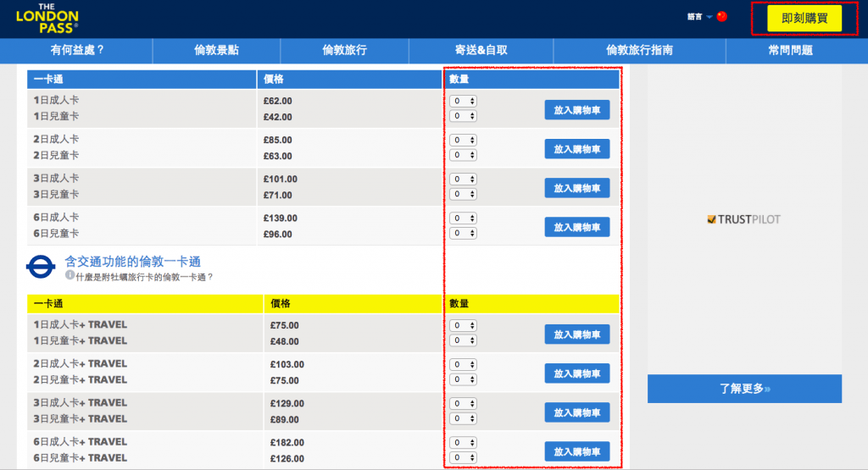This screenshot has height=470, width=868.
Task: Click the London Underground roundel icon
Action: (x=41, y=268)
